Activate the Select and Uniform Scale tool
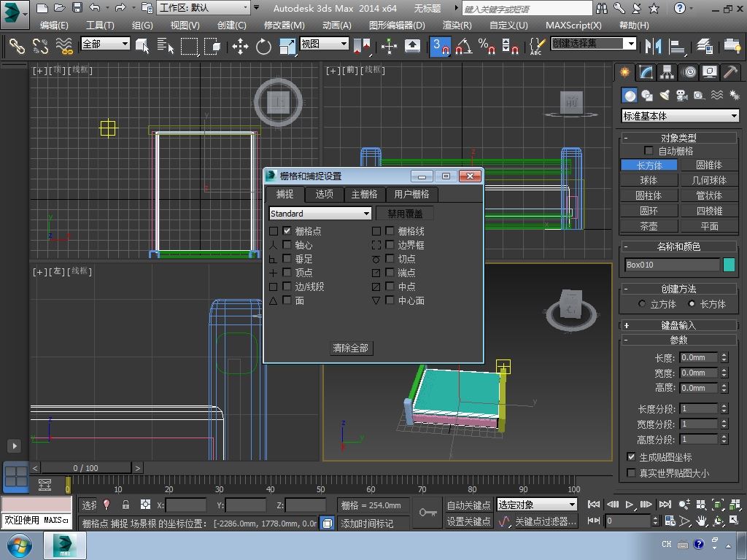 [287, 46]
